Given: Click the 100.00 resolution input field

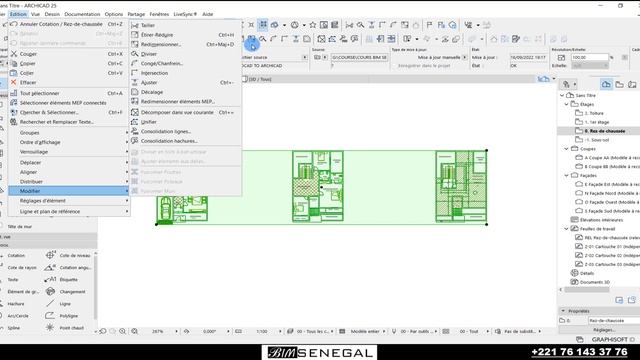Looking at the screenshot, I should click(x=590, y=58).
